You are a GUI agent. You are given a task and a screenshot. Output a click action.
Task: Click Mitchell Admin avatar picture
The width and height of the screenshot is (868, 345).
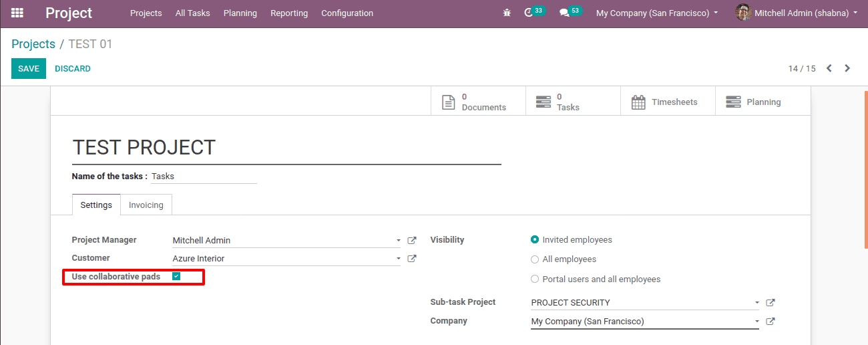[743, 13]
